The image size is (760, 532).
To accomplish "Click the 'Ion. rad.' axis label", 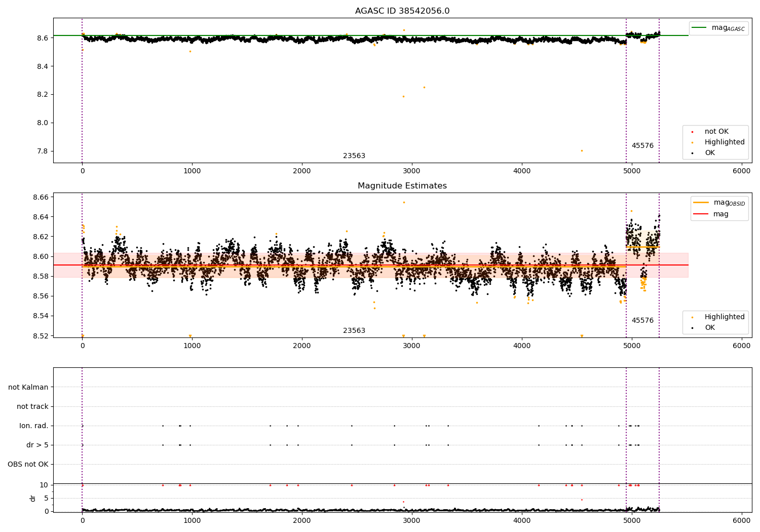I will tap(34, 426).
